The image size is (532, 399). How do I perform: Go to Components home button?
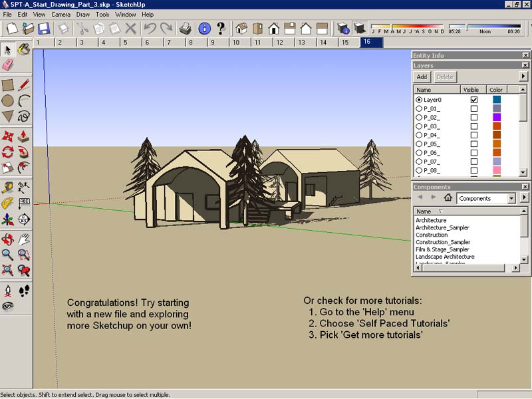tap(448, 198)
